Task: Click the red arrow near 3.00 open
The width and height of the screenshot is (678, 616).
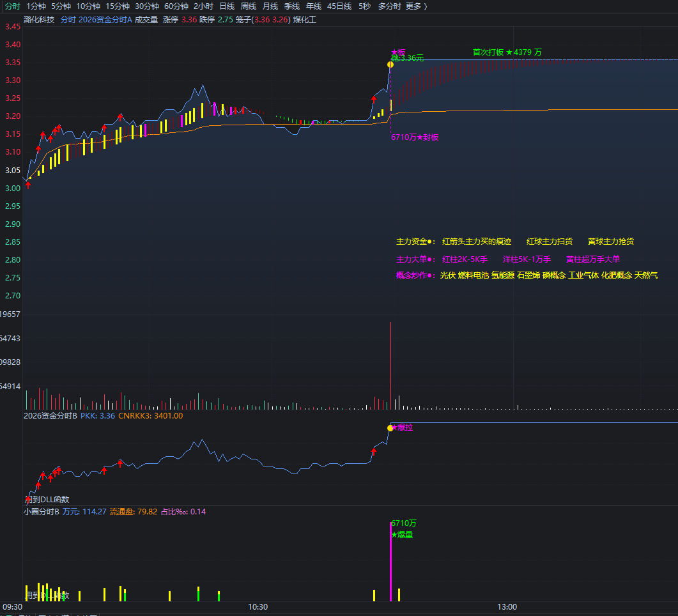Action: coord(28,185)
